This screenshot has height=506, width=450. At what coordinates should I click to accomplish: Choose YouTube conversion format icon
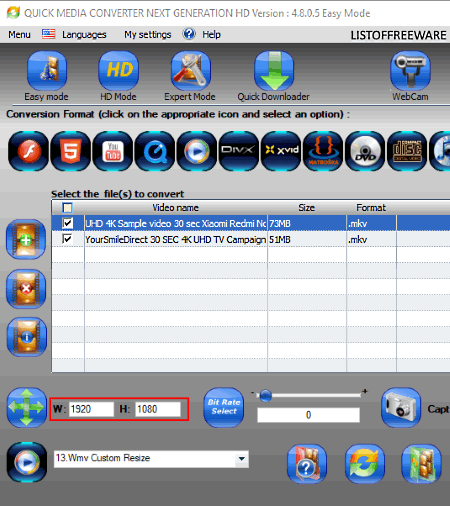(x=113, y=151)
